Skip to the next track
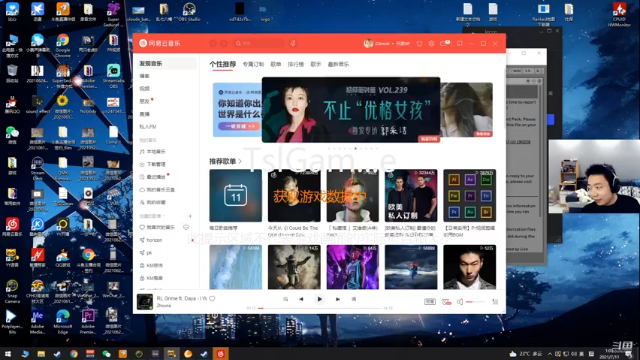This screenshot has width=640, height=360. point(338,299)
